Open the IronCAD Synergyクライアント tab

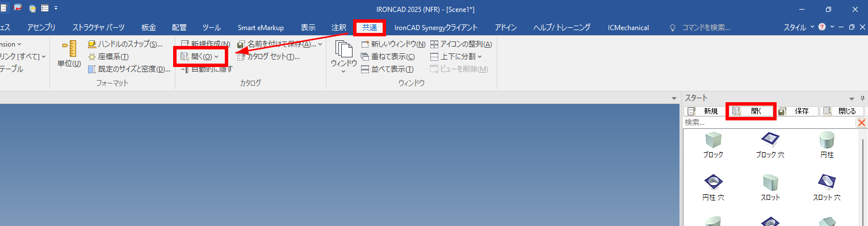(436, 27)
